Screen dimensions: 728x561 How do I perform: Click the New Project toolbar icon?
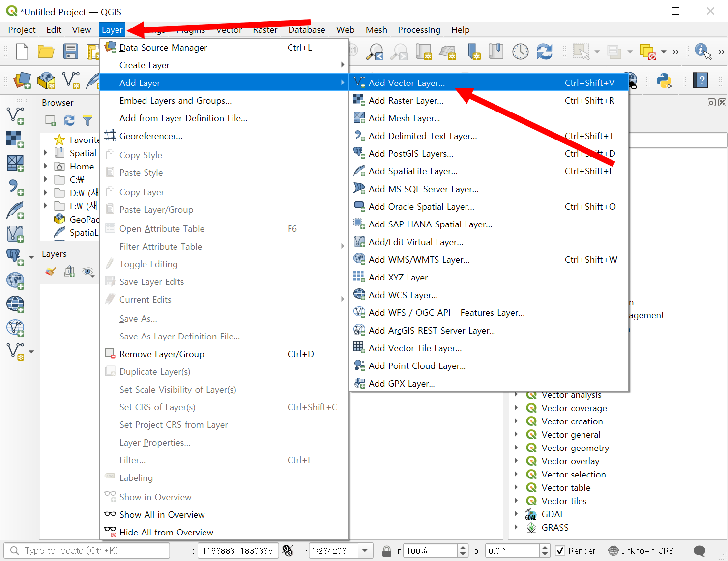22,52
